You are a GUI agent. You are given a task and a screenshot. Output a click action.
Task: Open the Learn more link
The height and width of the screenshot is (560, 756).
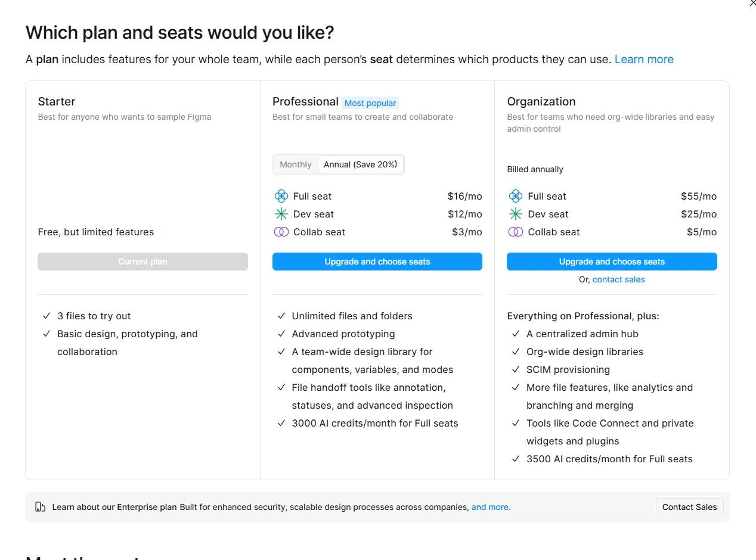[644, 60]
